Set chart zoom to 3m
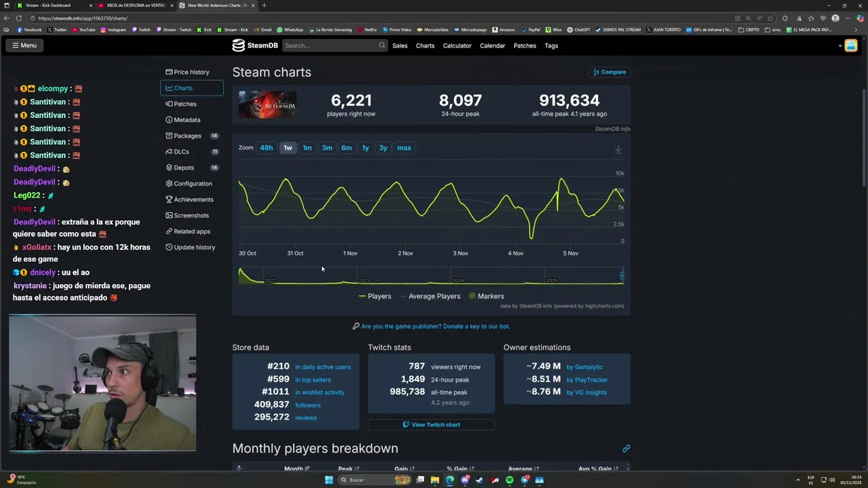The height and width of the screenshot is (488, 868). (327, 148)
